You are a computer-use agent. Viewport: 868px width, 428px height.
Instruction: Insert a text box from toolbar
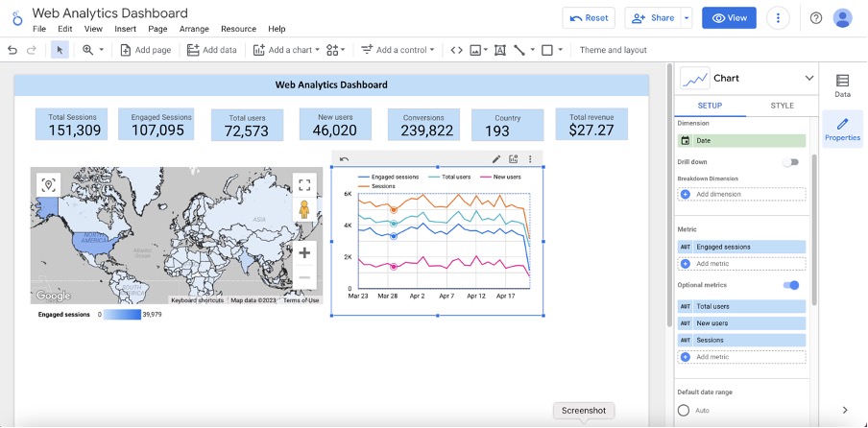(x=500, y=50)
